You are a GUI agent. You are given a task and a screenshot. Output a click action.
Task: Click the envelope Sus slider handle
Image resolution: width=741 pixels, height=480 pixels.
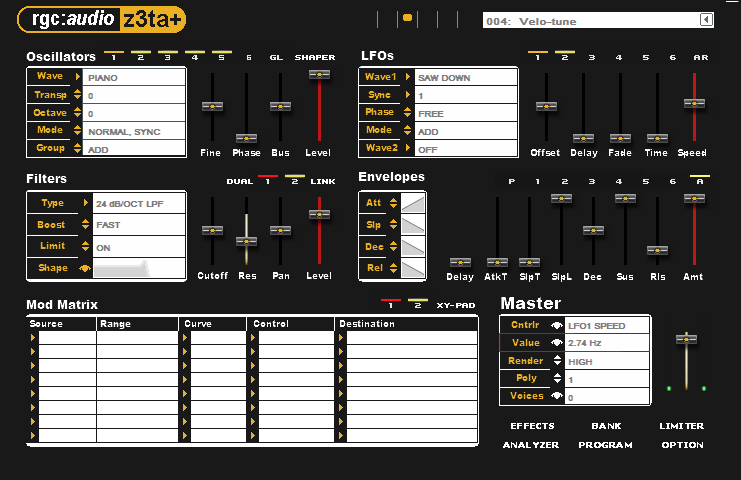point(625,198)
